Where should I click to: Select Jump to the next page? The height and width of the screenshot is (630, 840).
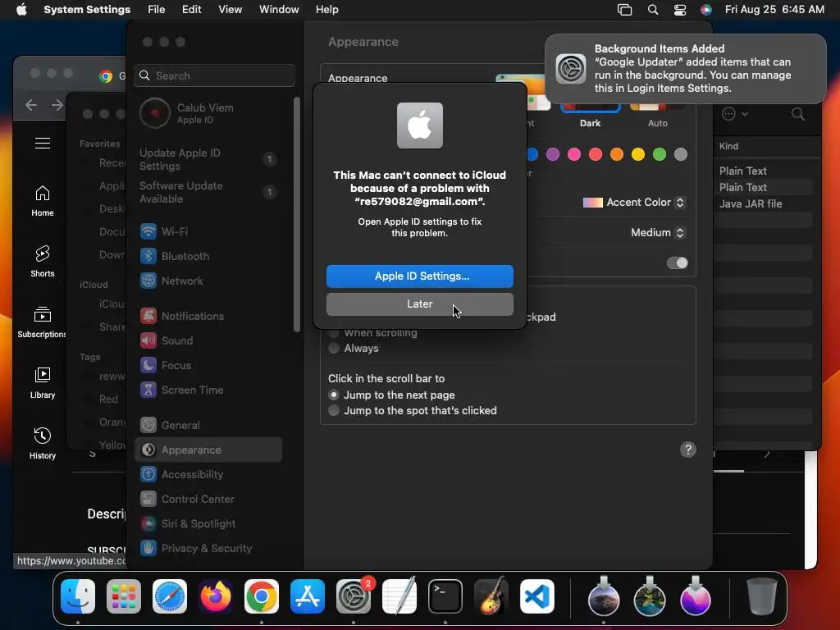pos(391,395)
